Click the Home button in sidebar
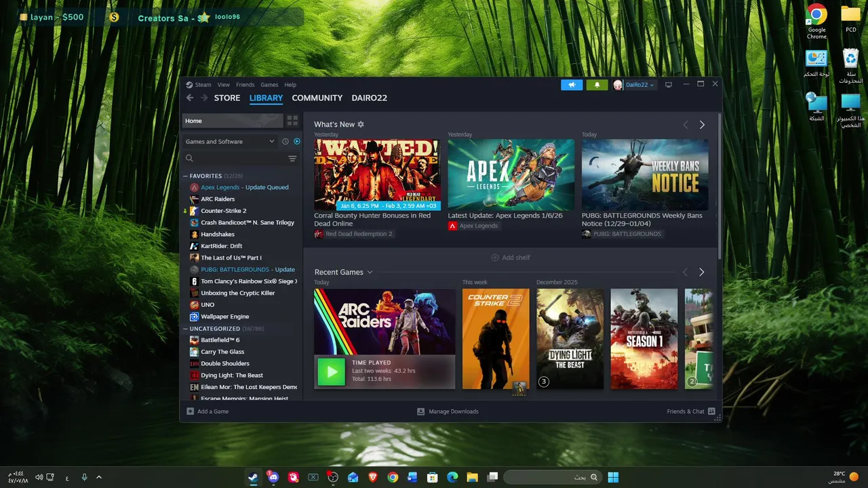This screenshot has height=488, width=868. pyautogui.click(x=233, y=121)
